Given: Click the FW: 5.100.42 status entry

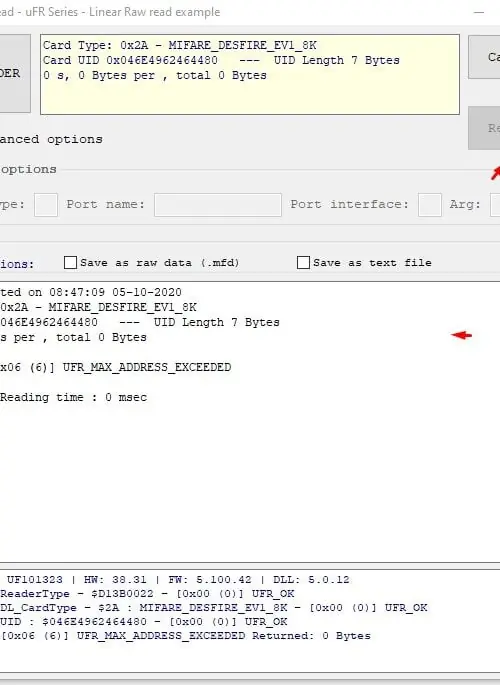Looking at the screenshot, I should click(x=210, y=580).
